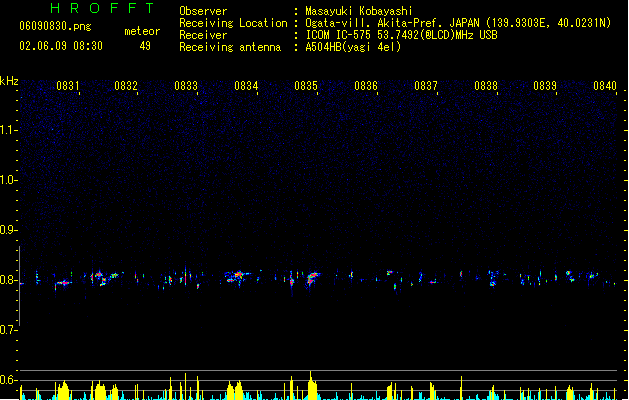Click the Observer field label
This screenshot has width=629, height=400.
click(203, 11)
